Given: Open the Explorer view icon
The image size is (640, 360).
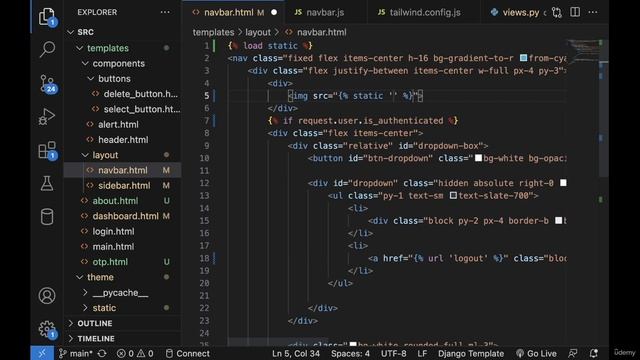Looking at the screenshot, I should tap(47, 17).
